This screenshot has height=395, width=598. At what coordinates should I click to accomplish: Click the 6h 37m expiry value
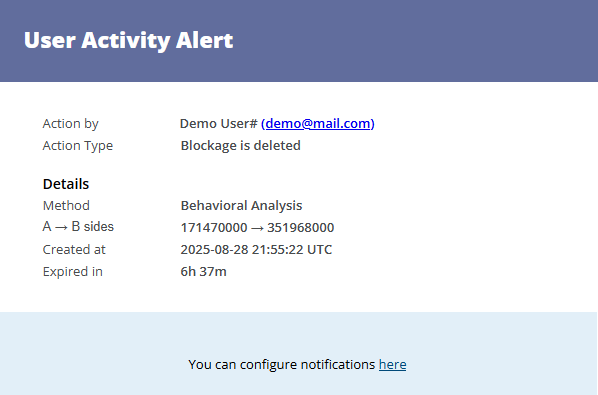tap(204, 272)
